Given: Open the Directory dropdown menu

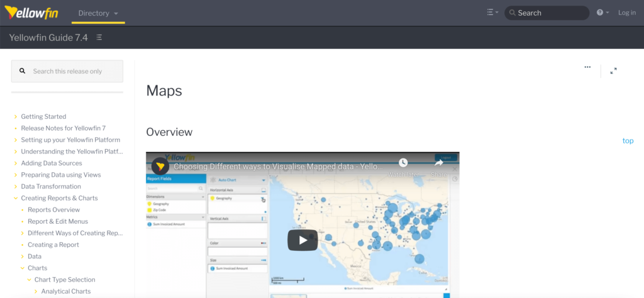Looking at the screenshot, I should point(98,13).
